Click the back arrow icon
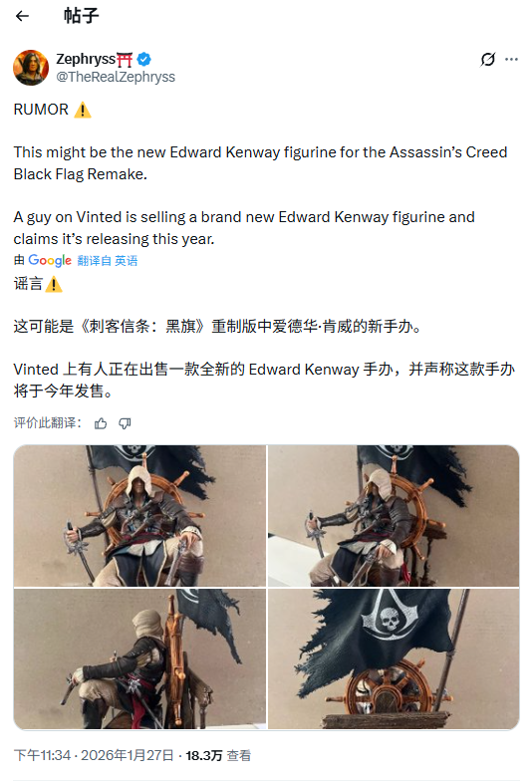This screenshot has height=783, width=532. tap(23, 16)
